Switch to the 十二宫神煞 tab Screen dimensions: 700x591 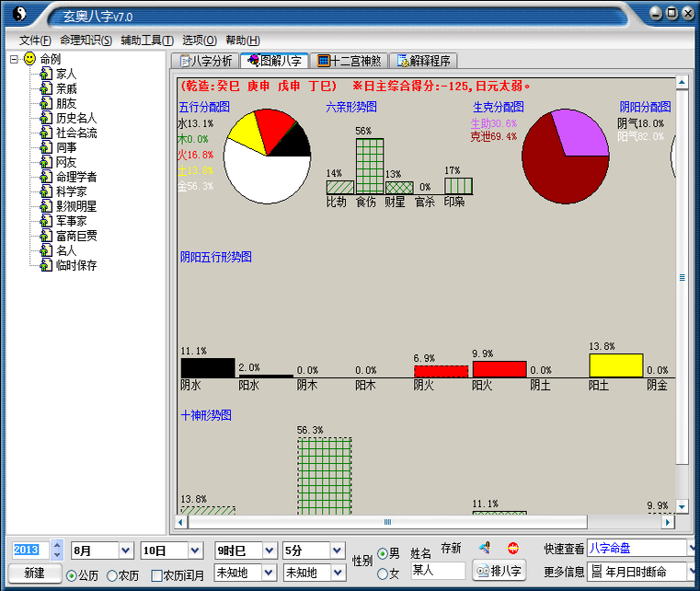[x=349, y=61]
